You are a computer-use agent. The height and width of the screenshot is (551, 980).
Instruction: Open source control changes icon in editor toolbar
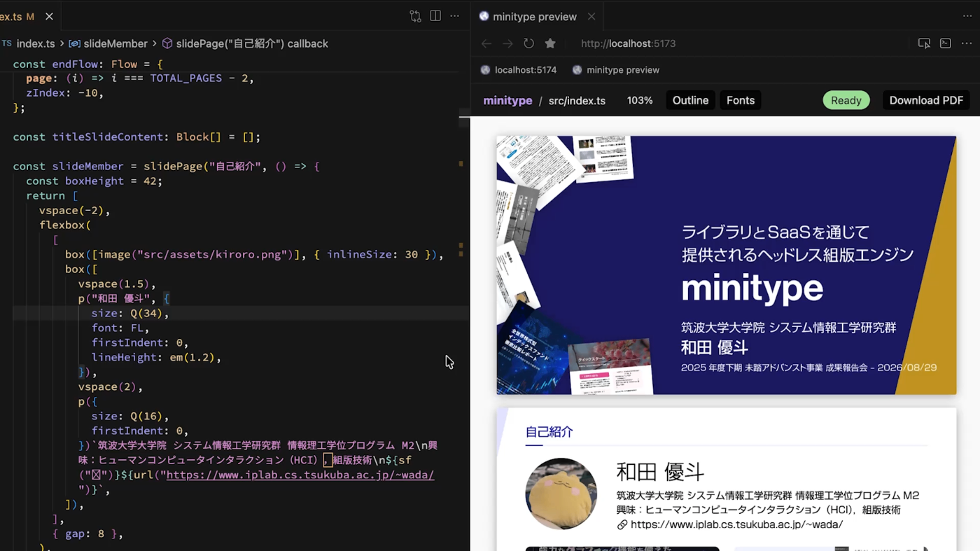[x=415, y=16]
